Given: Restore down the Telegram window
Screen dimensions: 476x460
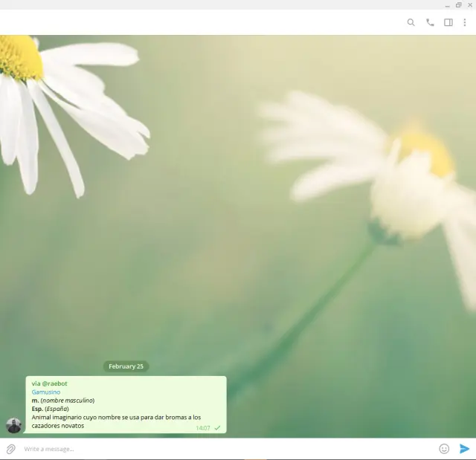Looking at the screenshot, I should [x=458, y=4].
